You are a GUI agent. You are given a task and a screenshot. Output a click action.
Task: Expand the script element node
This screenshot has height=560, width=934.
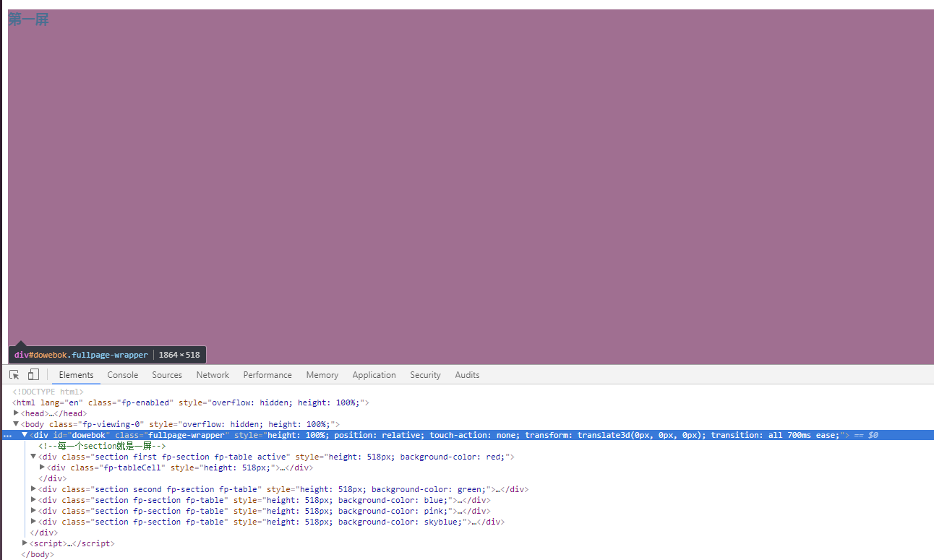pos(25,543)
